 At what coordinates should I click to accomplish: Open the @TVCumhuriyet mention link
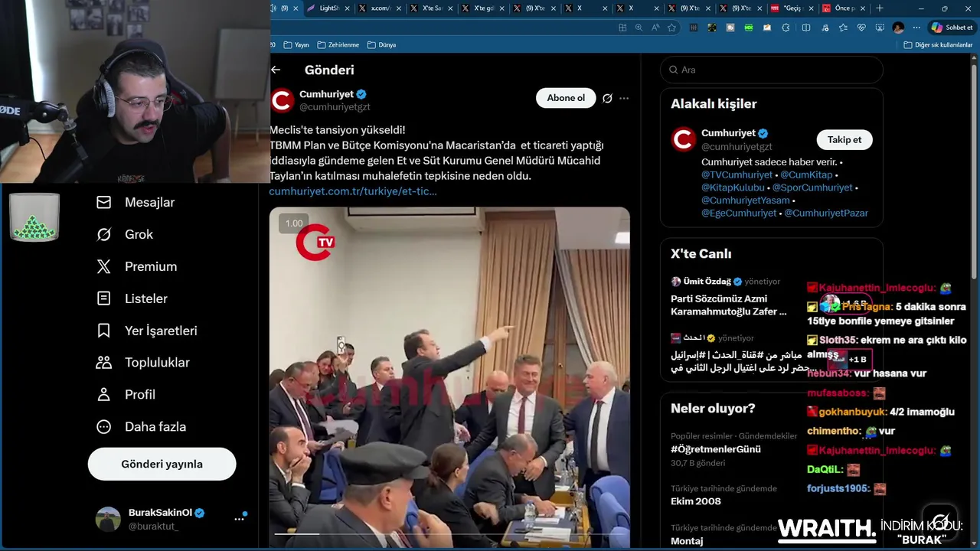click(x=737, y=175)
